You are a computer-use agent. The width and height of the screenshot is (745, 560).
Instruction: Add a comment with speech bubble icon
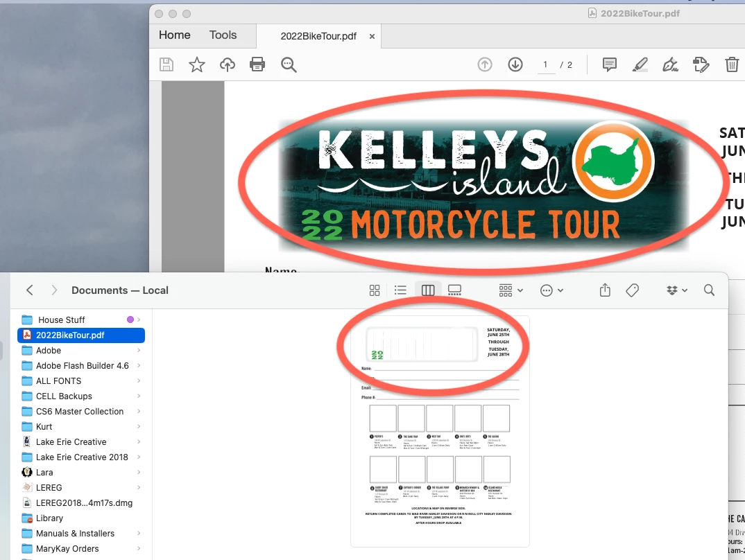click(x=610, y=64)
